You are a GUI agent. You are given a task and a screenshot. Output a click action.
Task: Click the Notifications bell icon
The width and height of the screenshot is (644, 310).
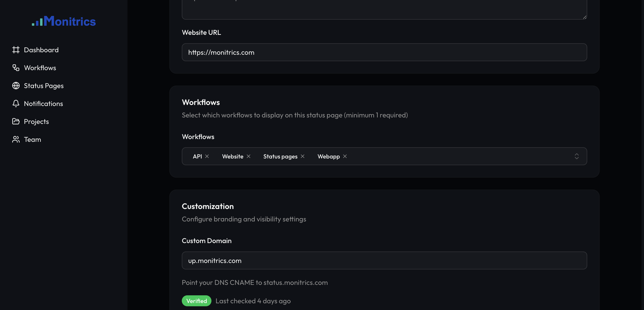[x=16, y=103]
